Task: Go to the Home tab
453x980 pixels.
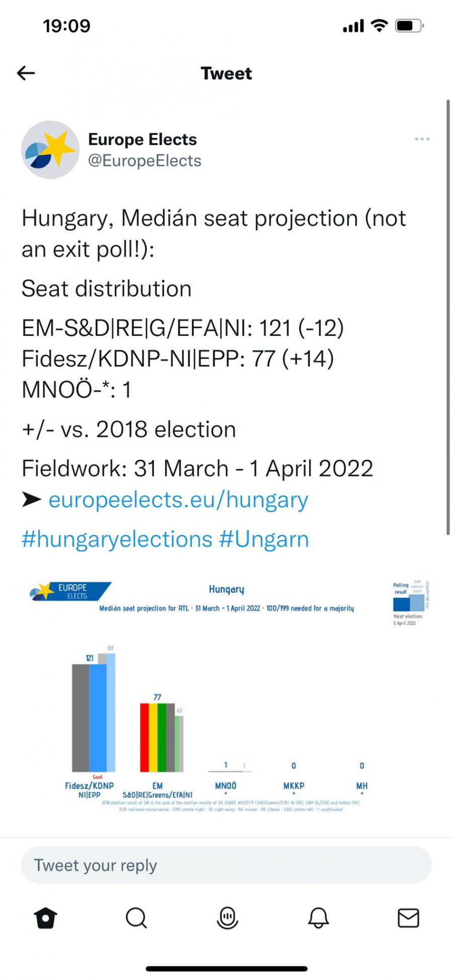Action: [46, 918]
